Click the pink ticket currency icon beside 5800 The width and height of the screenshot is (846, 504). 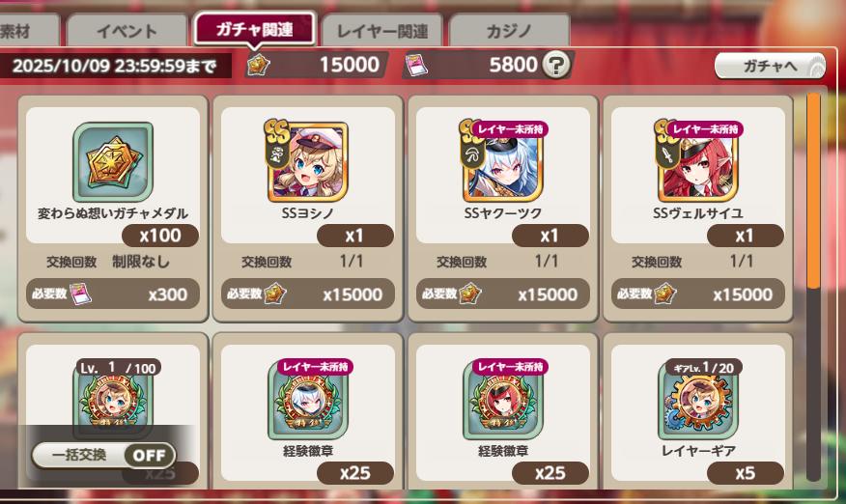[x=416, y=65]
